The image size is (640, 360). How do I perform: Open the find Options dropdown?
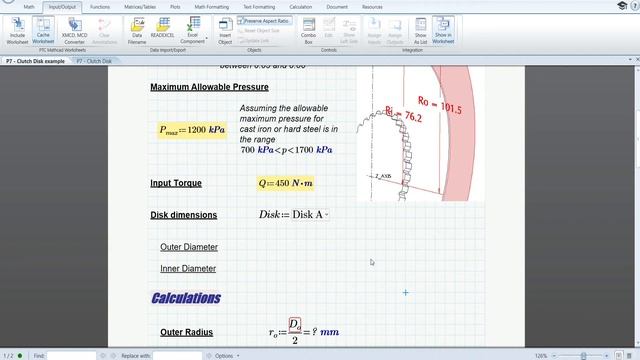click(x=227, y=356)
